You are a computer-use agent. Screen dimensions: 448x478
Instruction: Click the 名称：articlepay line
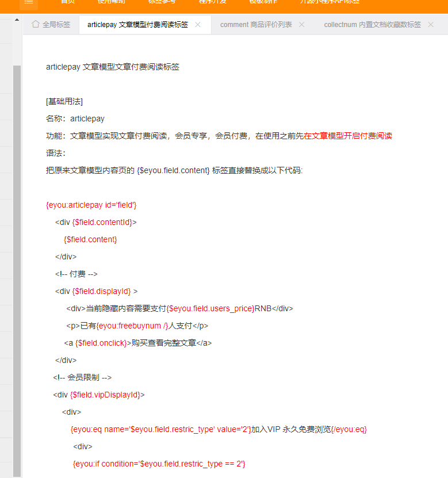[x=75, y=118]
